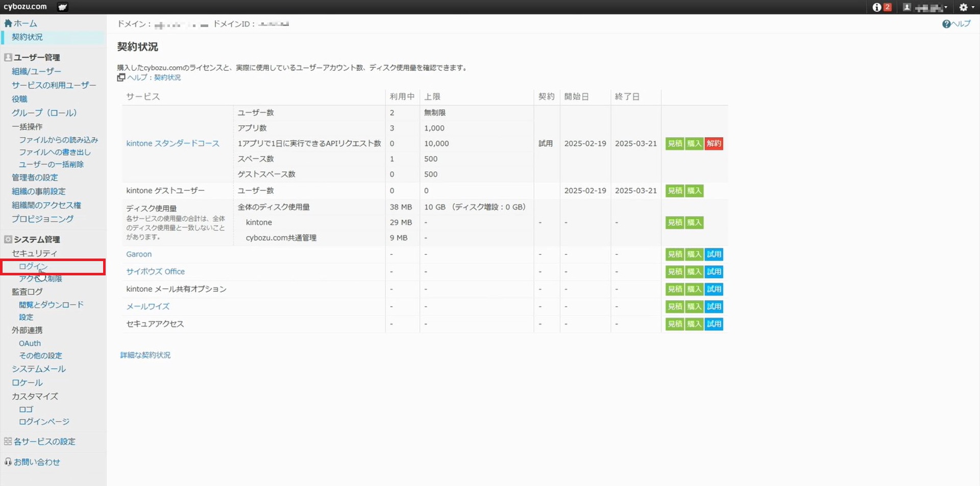Click the user avatar icon in the header
980x486 pixels.
[907, 7]
